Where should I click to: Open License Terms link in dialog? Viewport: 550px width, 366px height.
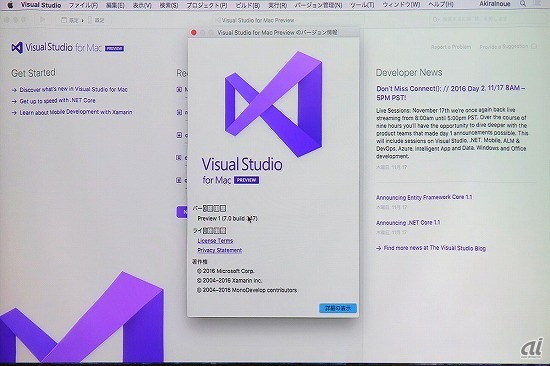point(215,241)
